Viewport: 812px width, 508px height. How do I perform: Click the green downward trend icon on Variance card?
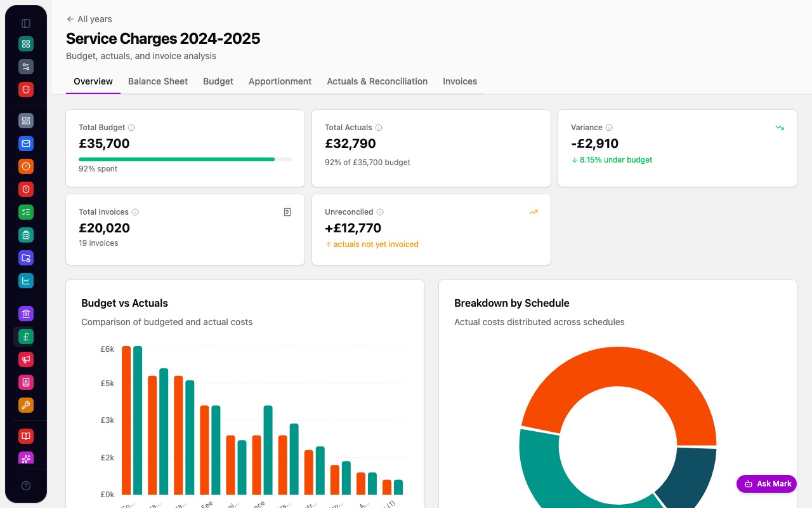click(780, 128)
